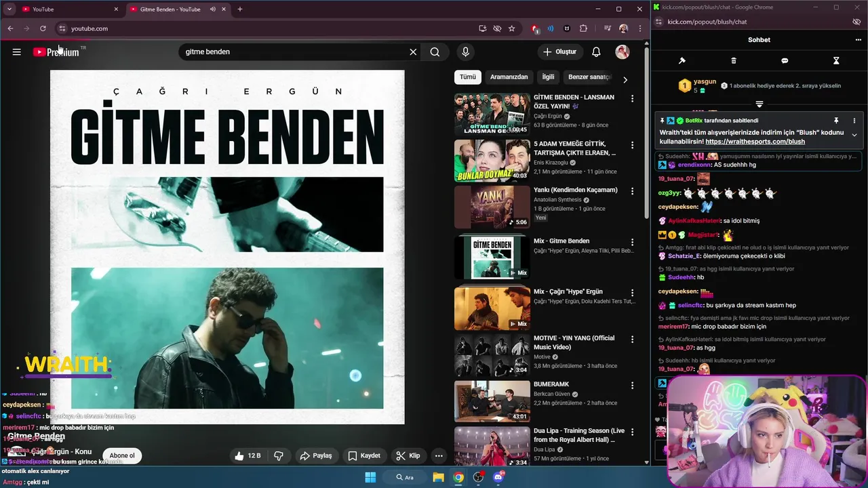Open menu for BUMERAMK video

pyautogui.click(x=632, y=386)
